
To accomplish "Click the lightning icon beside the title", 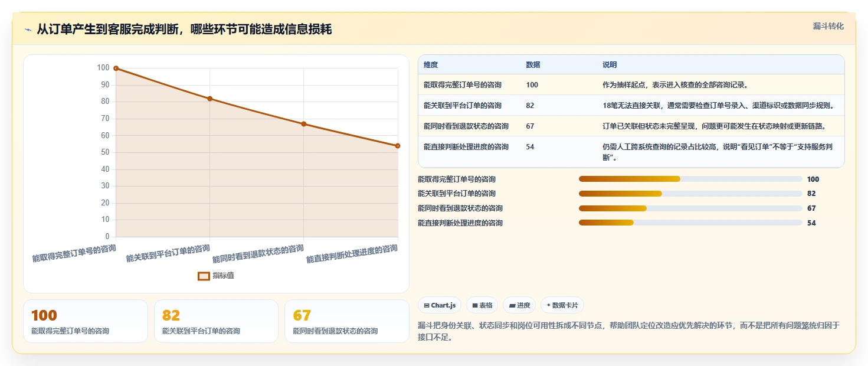I will (28, 30).
